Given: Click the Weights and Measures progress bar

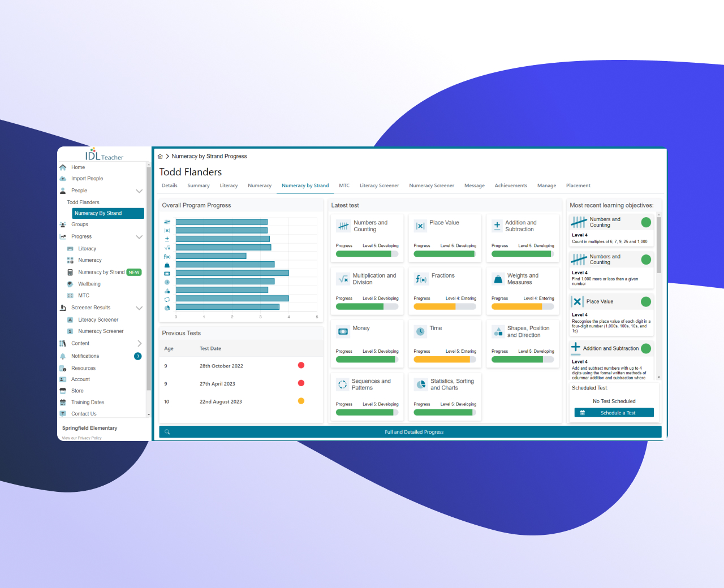Looking at the screenshot, I should (523, 306).
